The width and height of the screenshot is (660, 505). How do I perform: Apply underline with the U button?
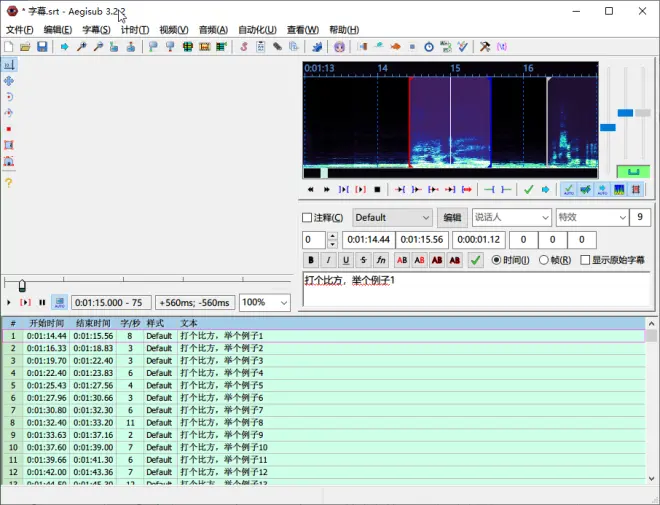pos(346,260)
